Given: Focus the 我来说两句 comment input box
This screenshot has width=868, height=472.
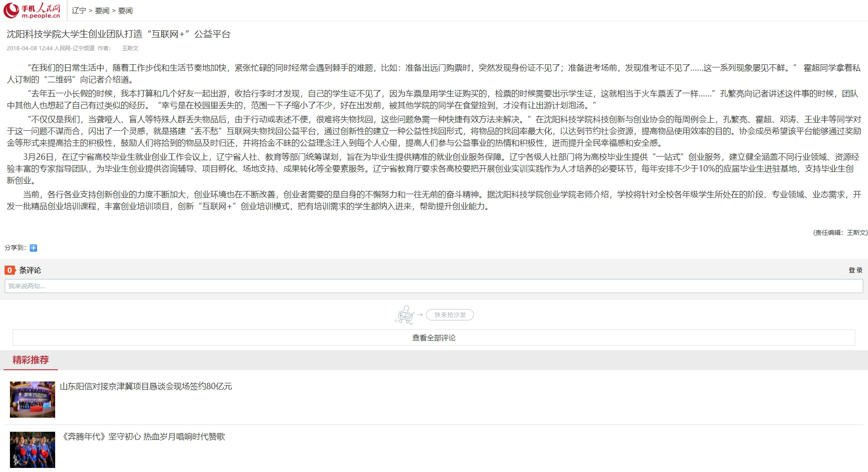Looking at the screenshot, I should tap(434, 286).
